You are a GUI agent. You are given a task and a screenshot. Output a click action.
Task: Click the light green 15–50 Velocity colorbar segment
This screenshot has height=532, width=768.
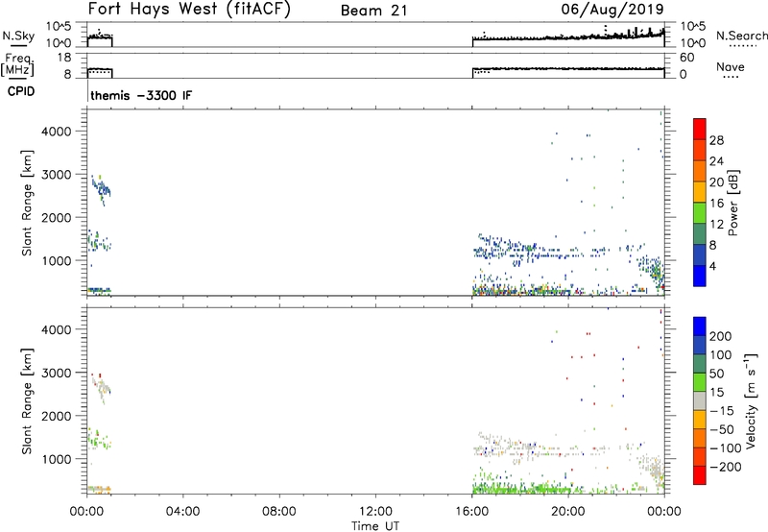[700, 382]
